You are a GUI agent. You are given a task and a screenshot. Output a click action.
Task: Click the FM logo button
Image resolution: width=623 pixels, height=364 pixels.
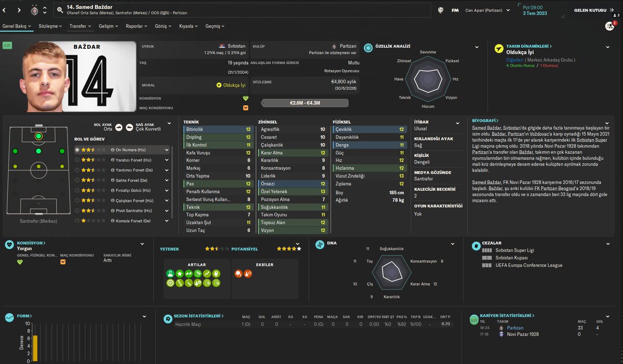click(455, 10)
